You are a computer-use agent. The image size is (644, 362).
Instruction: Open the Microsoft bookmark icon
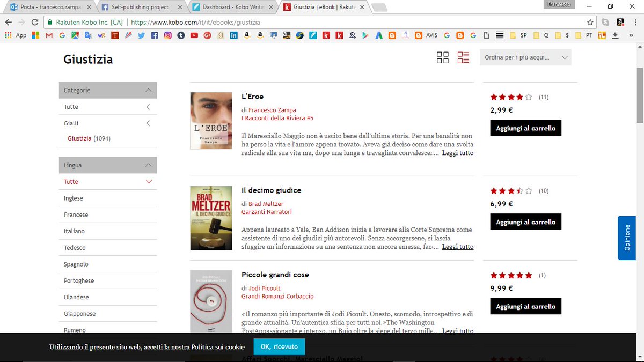pos(35,35)
